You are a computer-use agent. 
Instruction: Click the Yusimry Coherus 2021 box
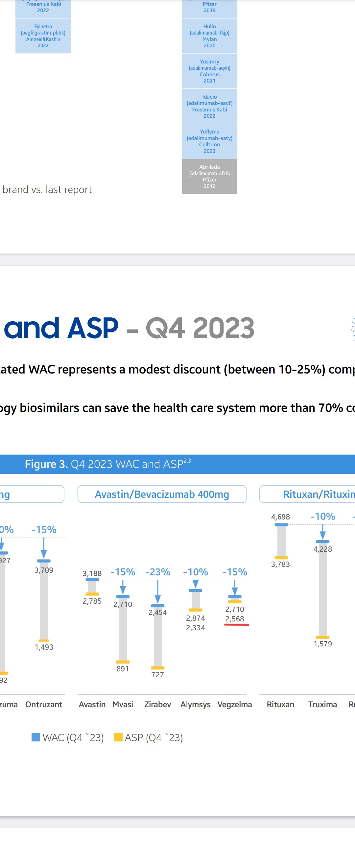click(x=209, y=71)
